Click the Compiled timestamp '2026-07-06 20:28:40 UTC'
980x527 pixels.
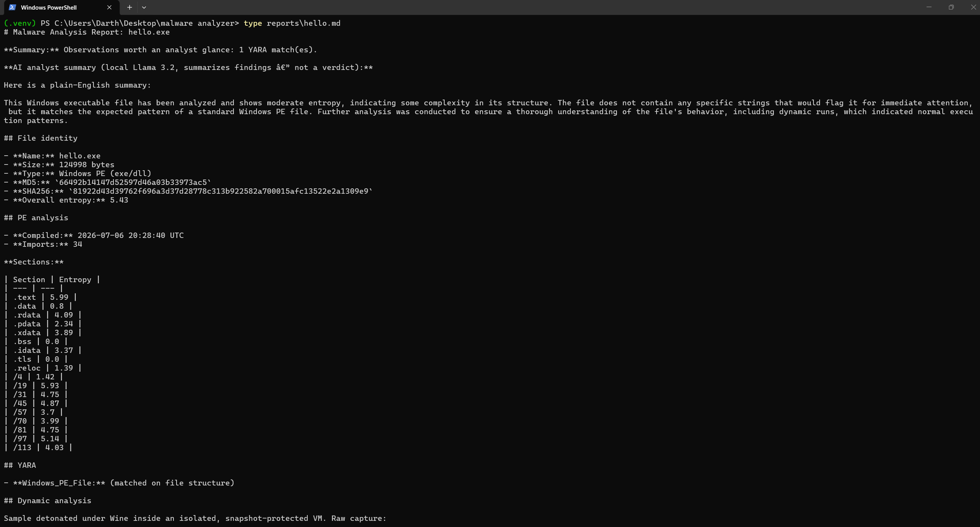131,236
